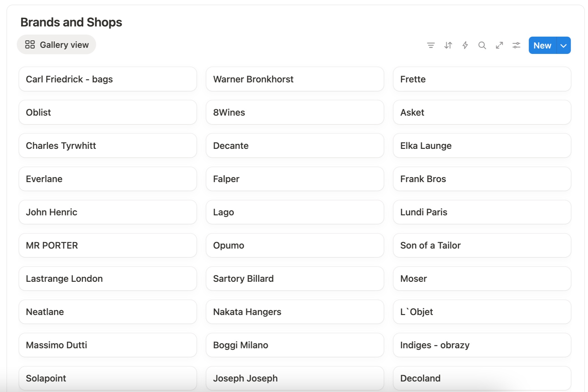The width and height of the screenshot is (588, 392).
Task: Open database in full page icon
Action: [499, 45]
